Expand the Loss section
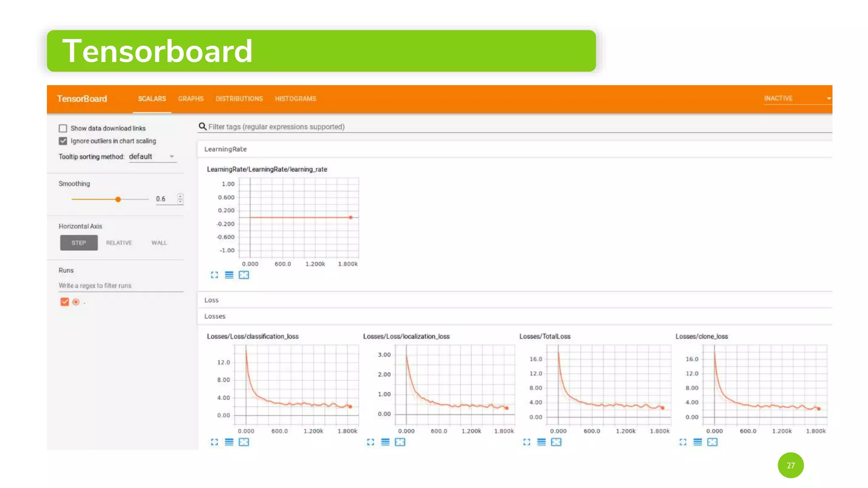This screenshot has width=868, height=488. pos(515,300)
